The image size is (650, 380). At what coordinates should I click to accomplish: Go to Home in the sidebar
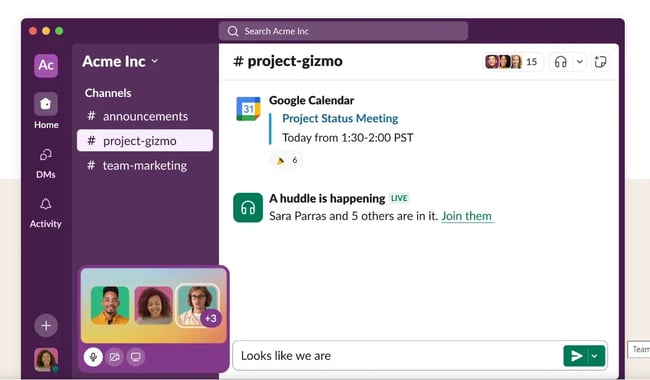(x=46, y=111)
